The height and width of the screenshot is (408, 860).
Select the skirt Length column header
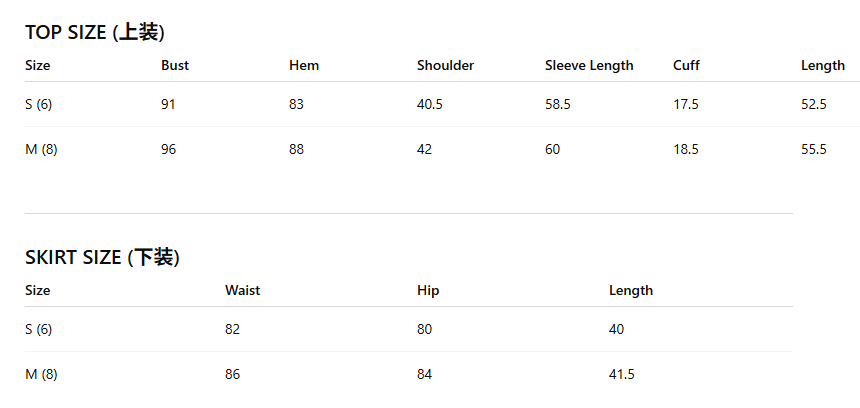pos(631,290)
